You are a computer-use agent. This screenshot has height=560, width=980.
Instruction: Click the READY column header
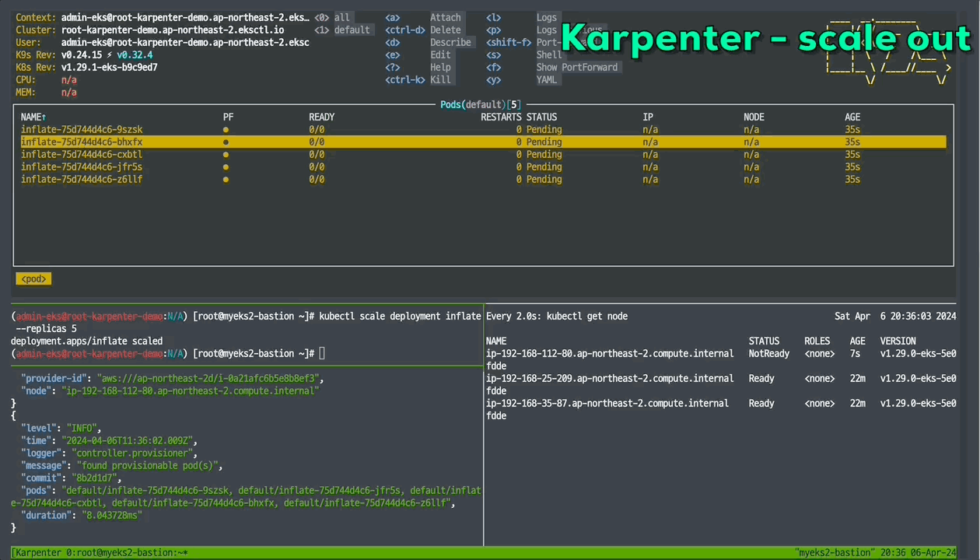[x=321, y=117]
